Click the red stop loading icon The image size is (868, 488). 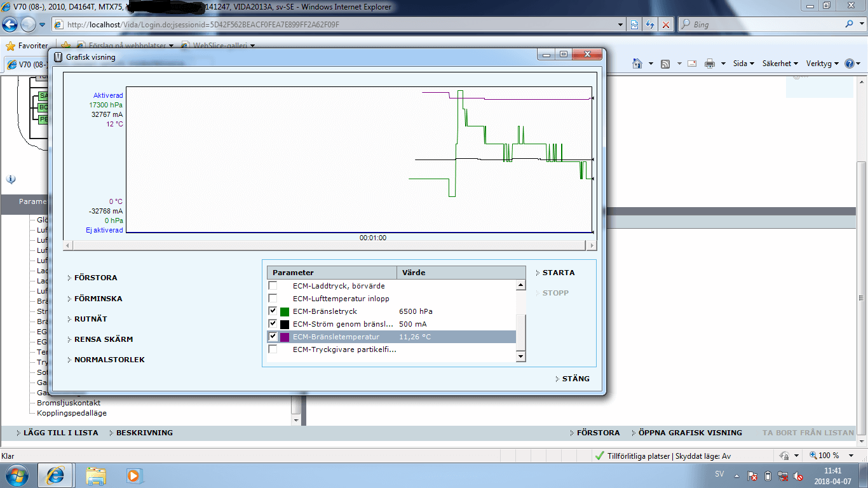[x=666, y=25]
